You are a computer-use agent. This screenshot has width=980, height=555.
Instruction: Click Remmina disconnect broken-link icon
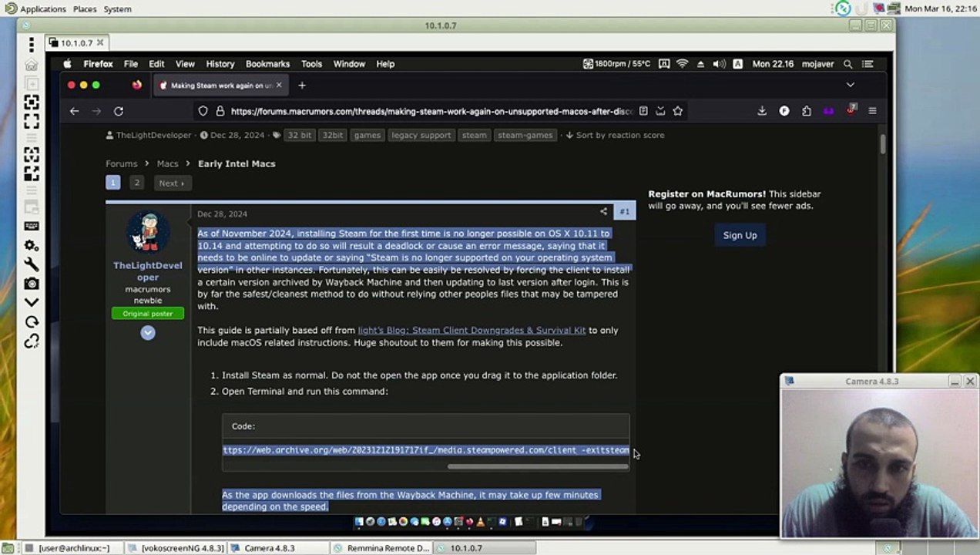coord(32,341)
